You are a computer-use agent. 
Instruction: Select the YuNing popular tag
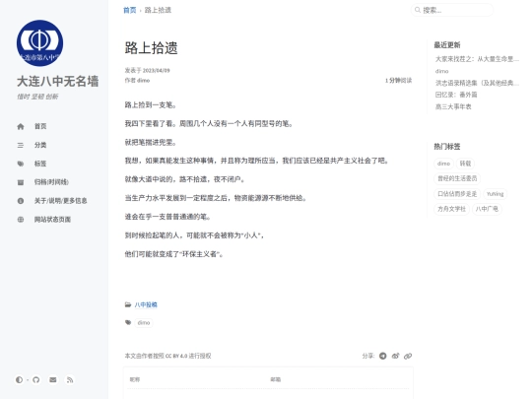(x=495, y=194)
